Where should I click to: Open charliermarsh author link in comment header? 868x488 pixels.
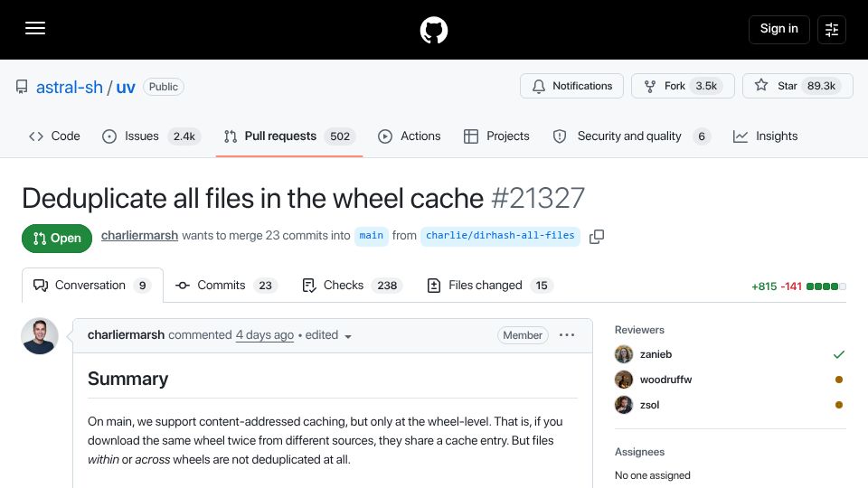(126, 334)
